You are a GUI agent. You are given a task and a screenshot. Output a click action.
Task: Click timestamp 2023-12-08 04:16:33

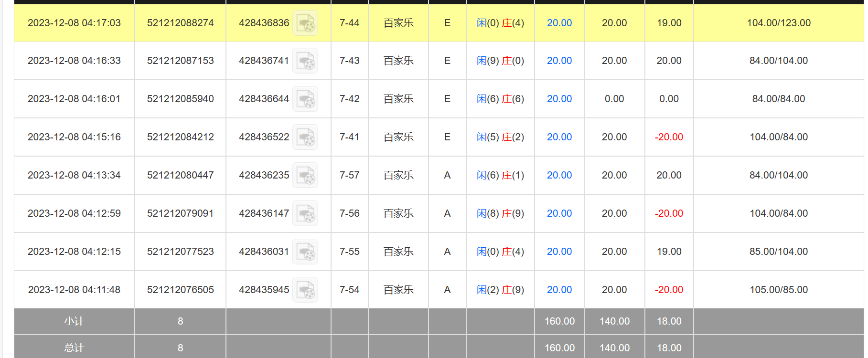click(74, 61)
